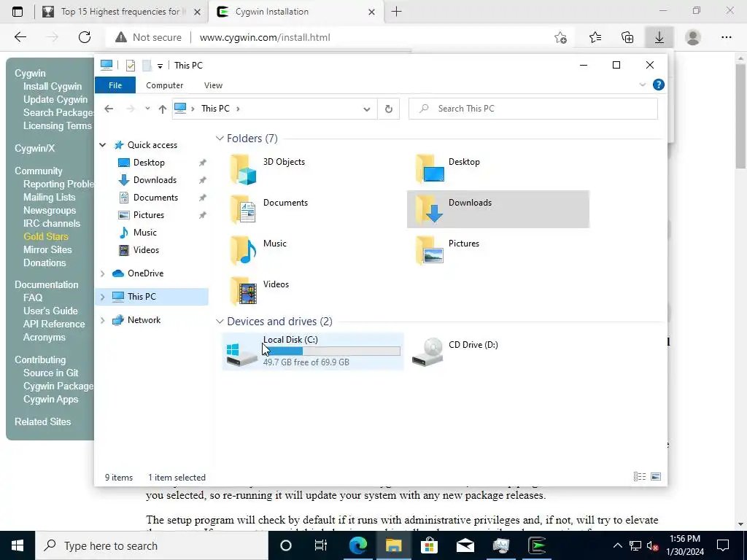Screen dimensions: 747x560
Task: Click Properties icon in Explorer quick access toolbar
Action: pos(130,65)
